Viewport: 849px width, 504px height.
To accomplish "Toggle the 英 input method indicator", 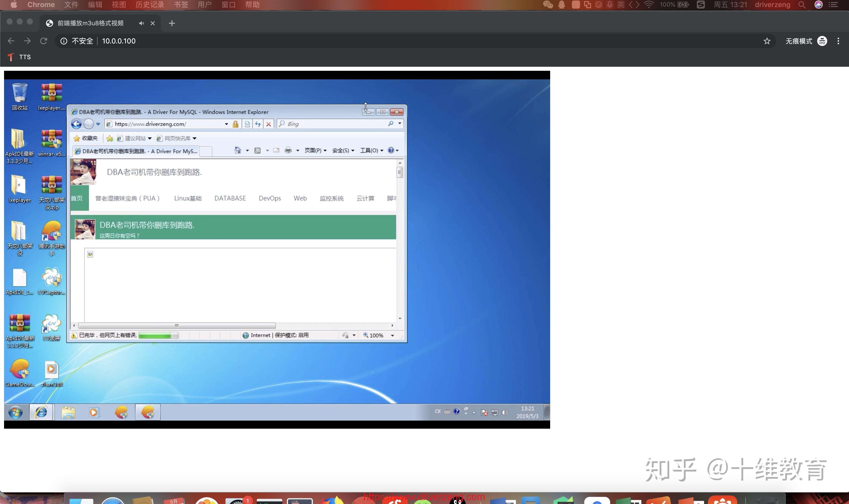I will (621, 5).
